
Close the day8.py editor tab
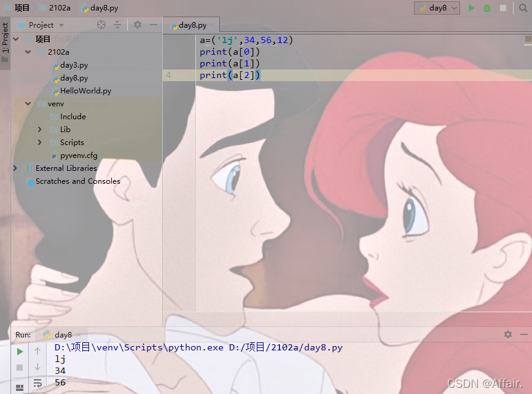tap(213, 25)
